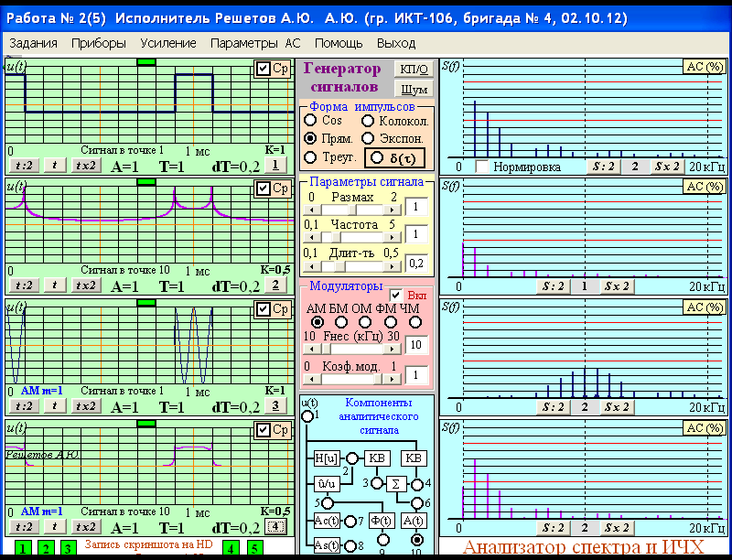Click the Fнес value field showing 10

click(416, 345)
